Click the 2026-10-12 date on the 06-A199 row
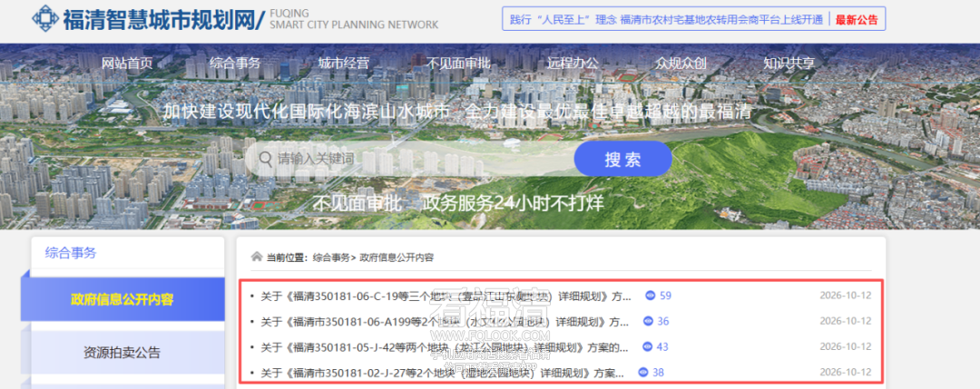980x389 pixels. click(x=846, y=321)
